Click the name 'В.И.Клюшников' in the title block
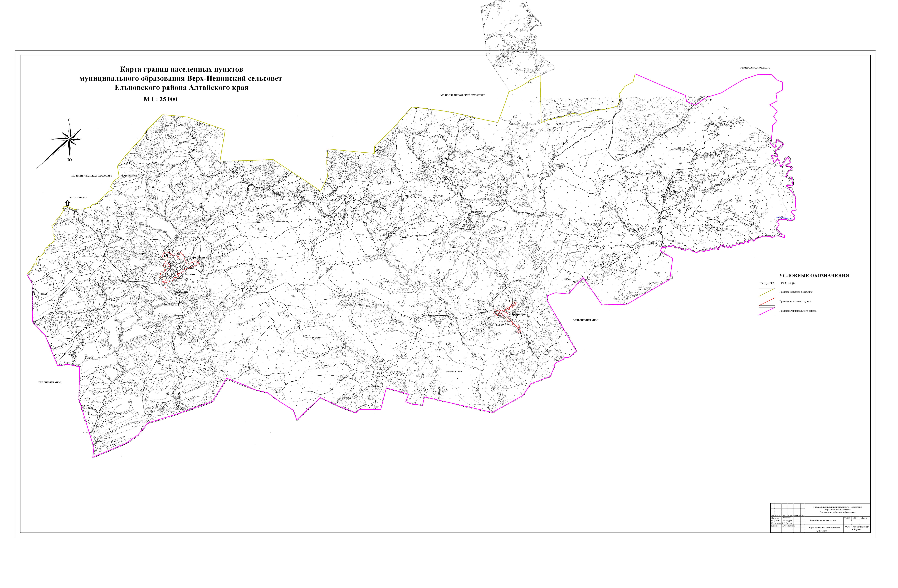Image resolution: width=898 pixels, height=588 pixels. click(786, 518)
